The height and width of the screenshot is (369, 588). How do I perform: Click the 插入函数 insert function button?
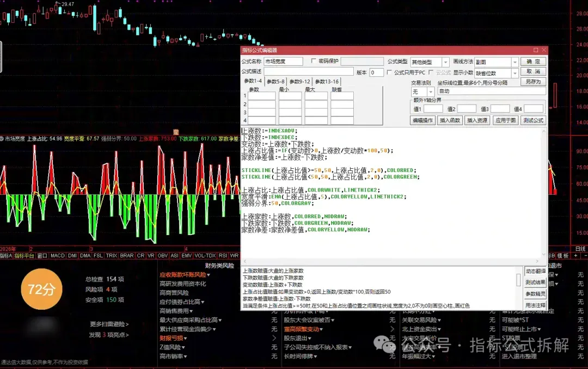[x=450, y=120]
